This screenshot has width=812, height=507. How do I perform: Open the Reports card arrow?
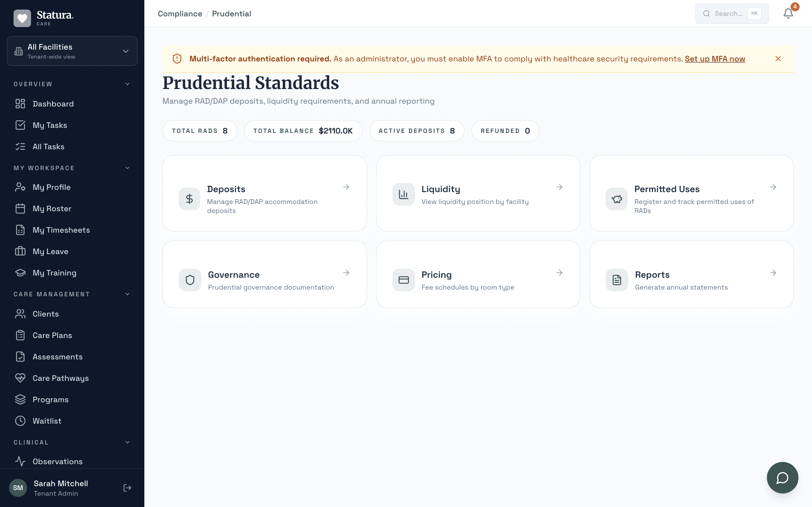point(773,273)
